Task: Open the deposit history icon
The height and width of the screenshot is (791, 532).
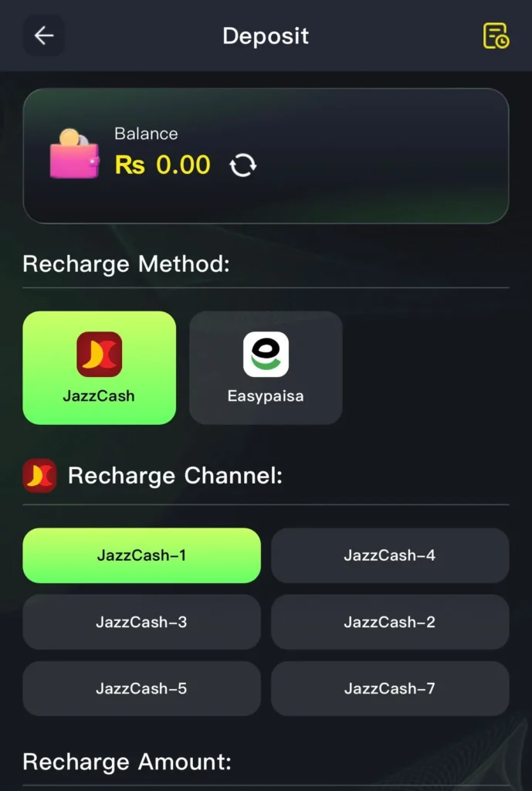Action: 496,36
